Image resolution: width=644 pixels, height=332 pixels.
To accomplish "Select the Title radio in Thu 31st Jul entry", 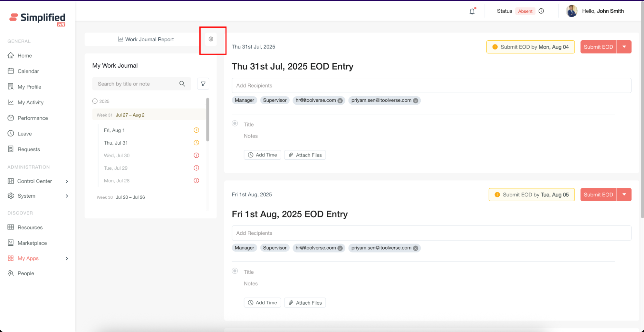I will click(x=235, y=123).
